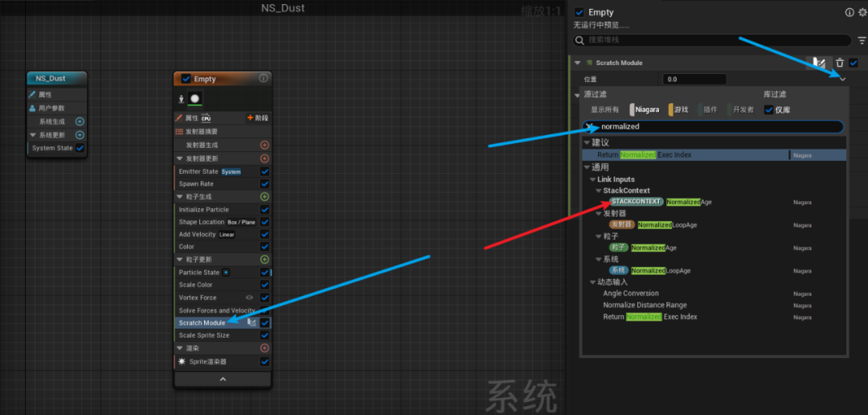Add a module to 系统生成
This screenshot has height=415, width=868.
tap(80, 121)
